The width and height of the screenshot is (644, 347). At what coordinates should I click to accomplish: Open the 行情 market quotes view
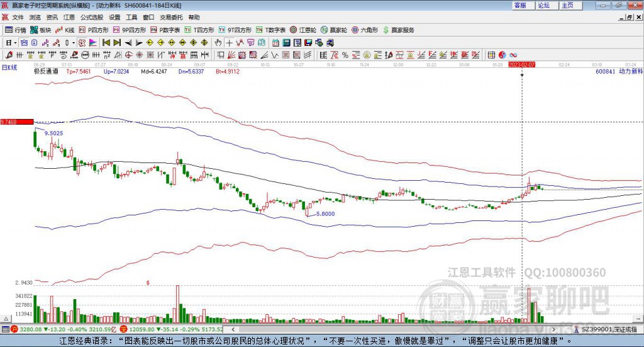click(x=16, y=30)
